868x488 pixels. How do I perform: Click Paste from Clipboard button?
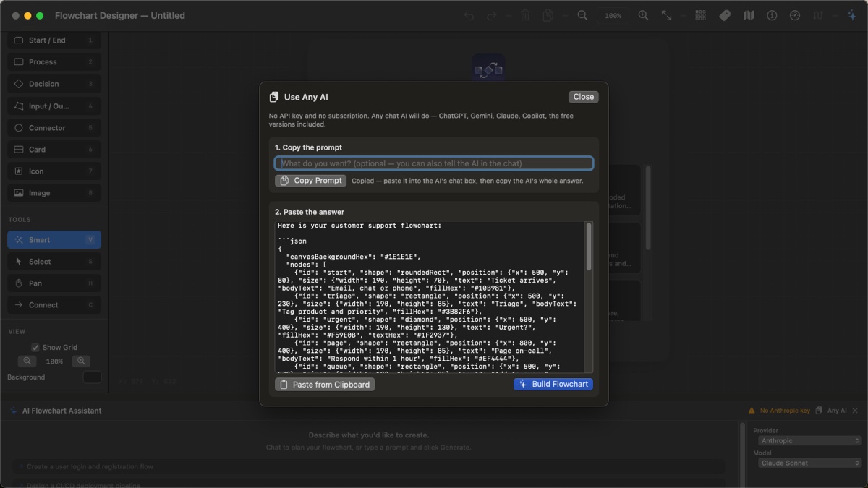[x=325, y=385]
